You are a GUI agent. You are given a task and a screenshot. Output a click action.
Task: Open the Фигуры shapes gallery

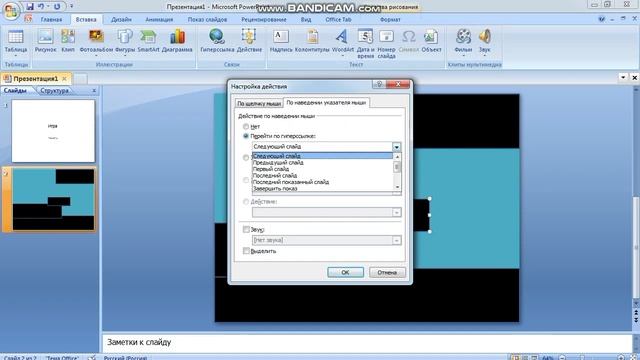(x=125, y=41)
